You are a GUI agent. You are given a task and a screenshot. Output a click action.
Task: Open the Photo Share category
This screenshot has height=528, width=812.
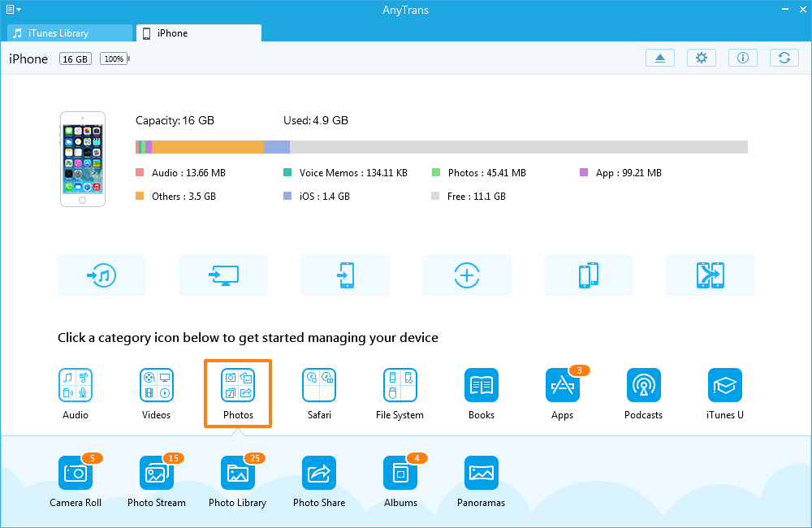tap(319, 473)
